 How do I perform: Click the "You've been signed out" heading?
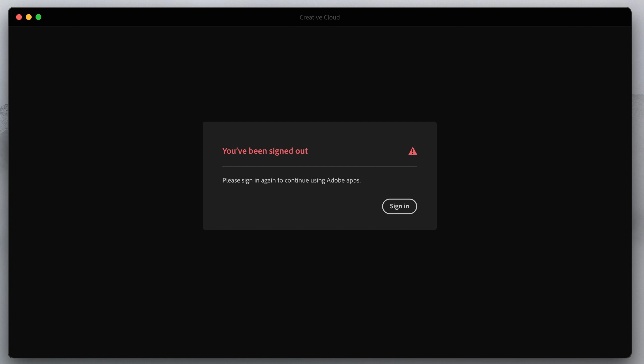[x=265, y=151]
